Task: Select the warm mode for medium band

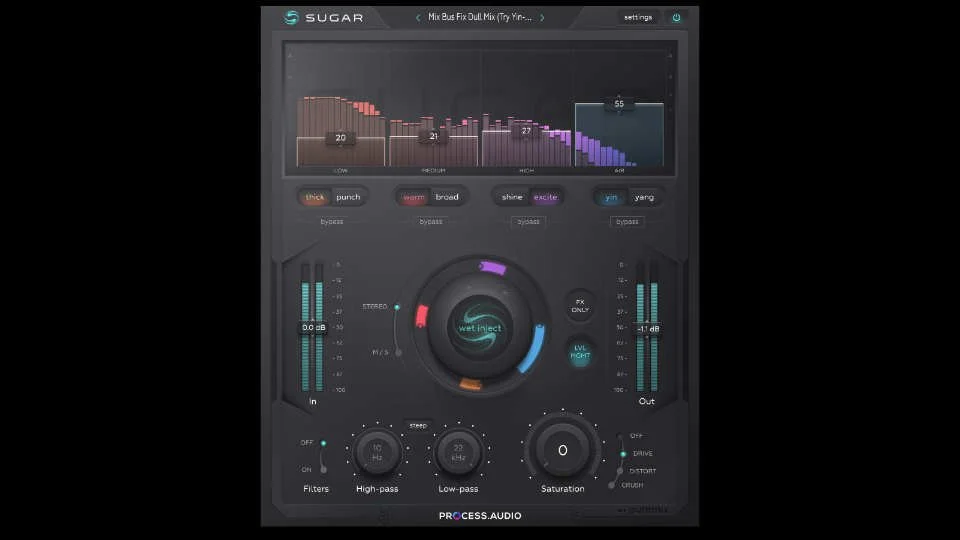Action: point(414,197)
